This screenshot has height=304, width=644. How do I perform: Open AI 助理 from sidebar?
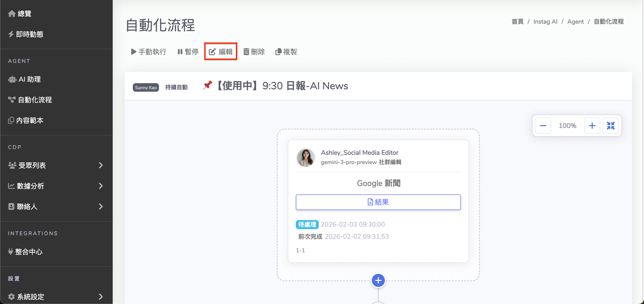30,79
